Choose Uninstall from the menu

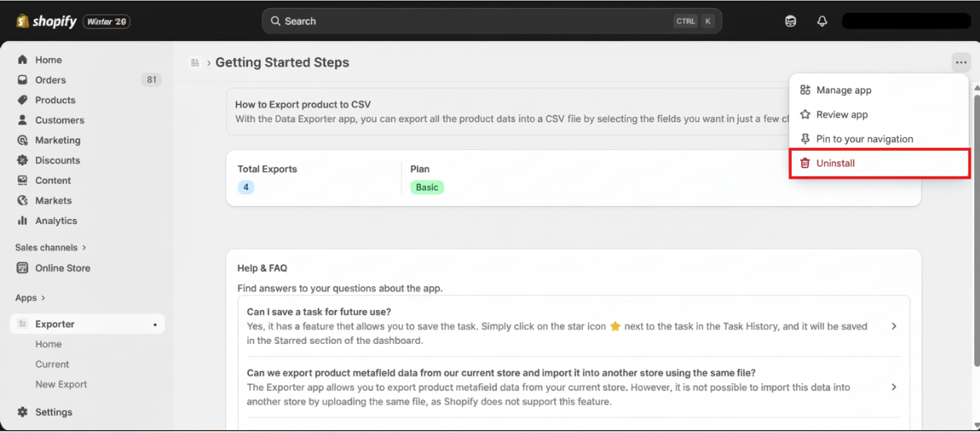[879, 163]
